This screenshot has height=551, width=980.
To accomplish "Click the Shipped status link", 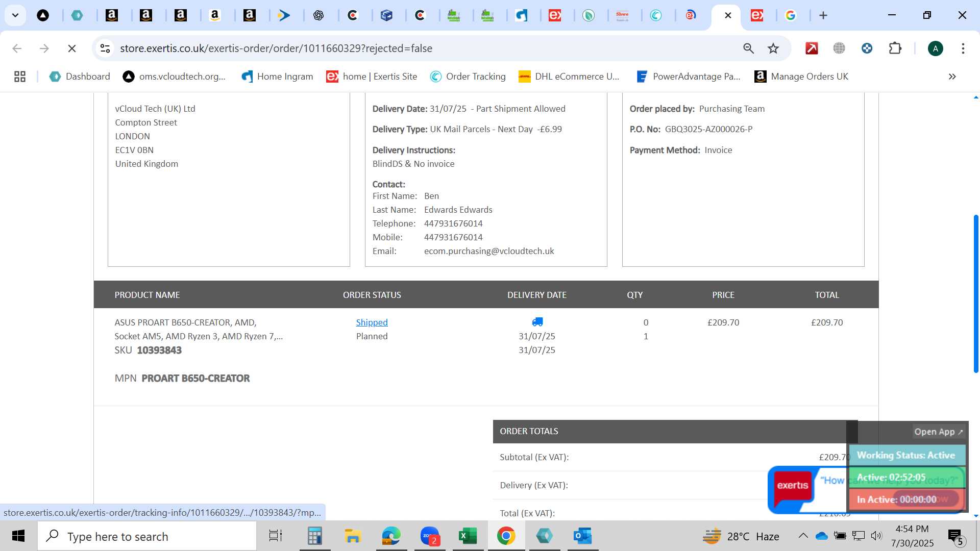I will [372, 322].
